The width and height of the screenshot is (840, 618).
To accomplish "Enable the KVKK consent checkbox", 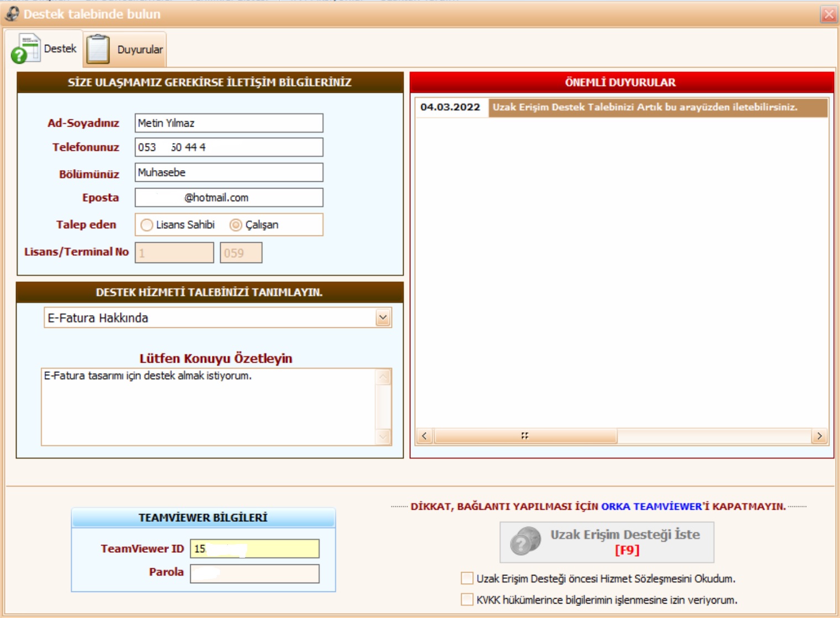I will pos(467,600).
